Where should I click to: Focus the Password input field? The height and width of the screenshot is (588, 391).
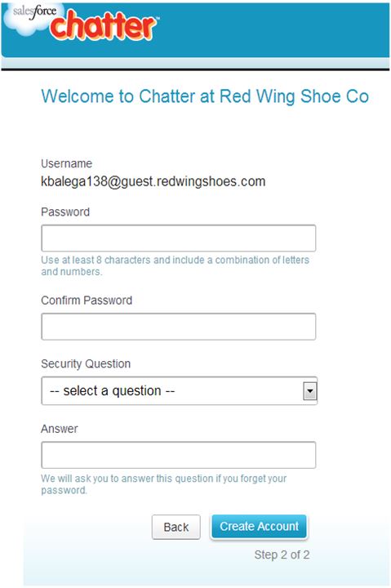pos(179,238)
